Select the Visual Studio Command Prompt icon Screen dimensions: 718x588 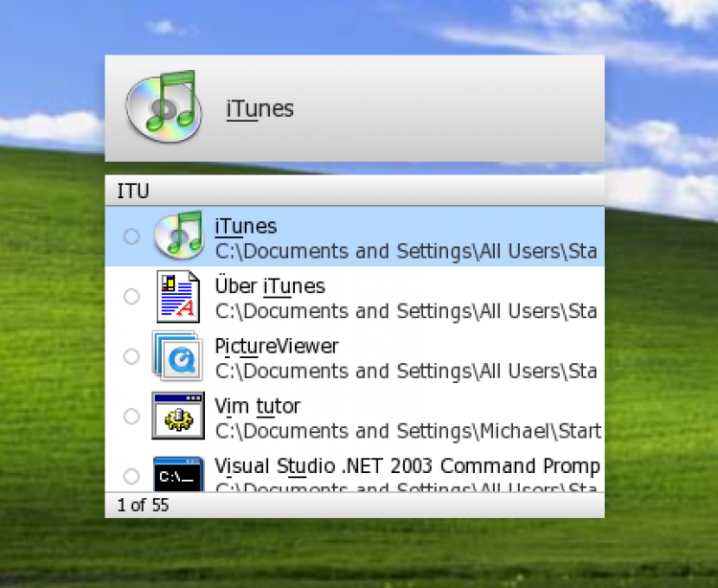click(178, 473)
